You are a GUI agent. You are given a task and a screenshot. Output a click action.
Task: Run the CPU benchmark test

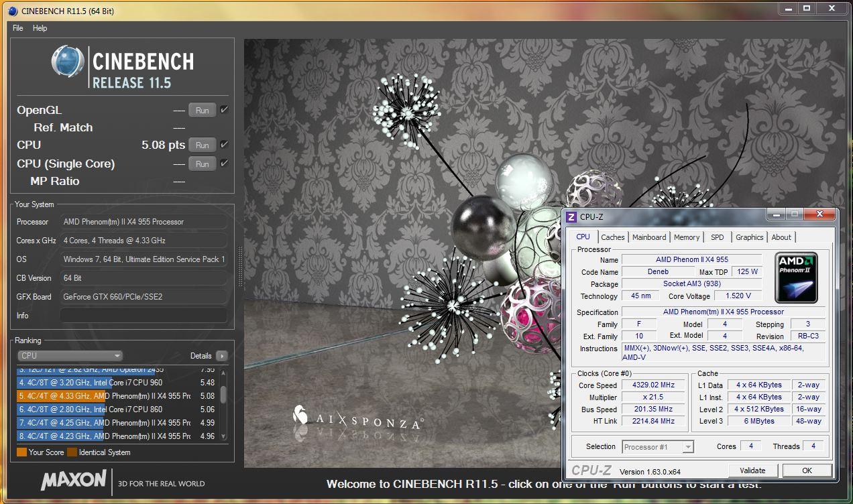tap(202, 145)
